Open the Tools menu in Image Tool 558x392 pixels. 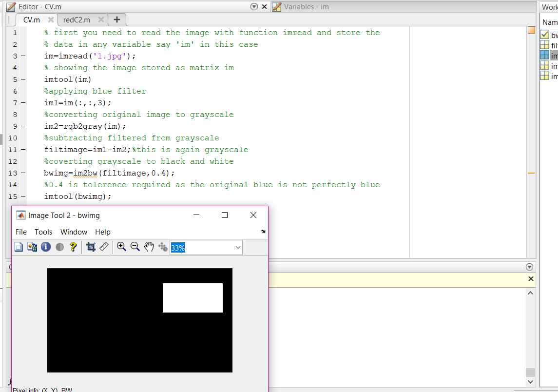point(43,232)
